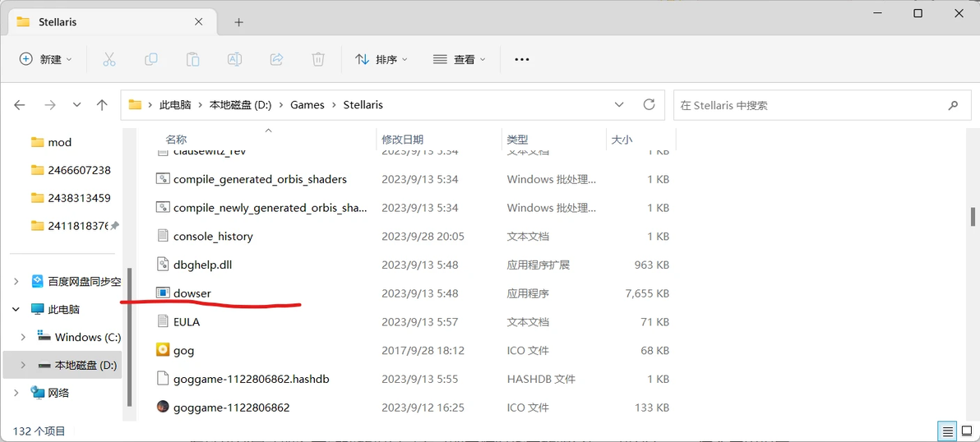The image size is (980, 442).
Task: Click the 百度网盘同步空间 icon in sidebar
Action: pos(37,282)
